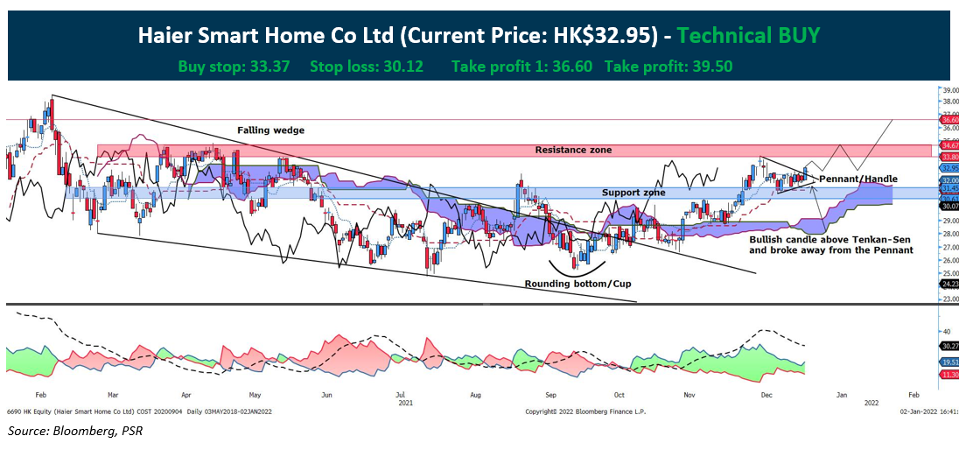
Task: Click the 2022 year label on axis
Action: (871, 403)
